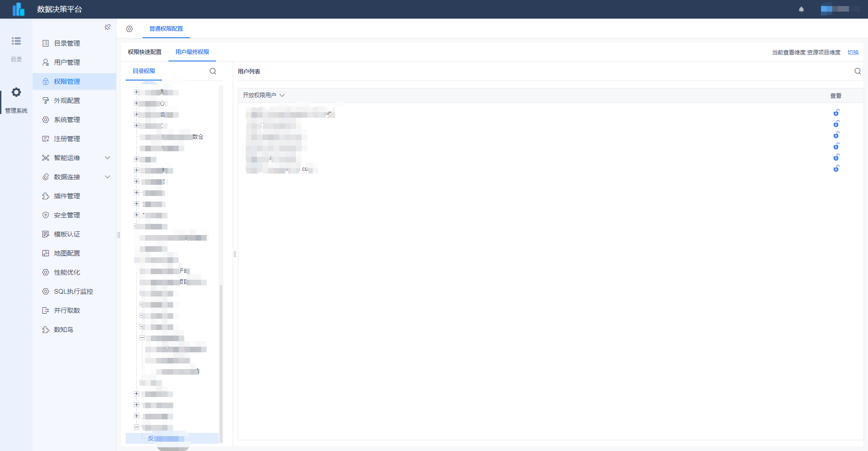The height and width of the screenshot is (451, 868).
Task: Open 性能优化 menu item
Action: pyautogui.click(x=74, y=272)
